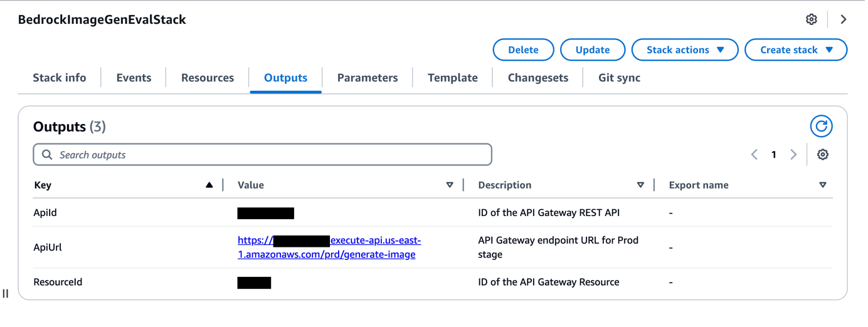This screenshot has width=868, height=327.
Task: Click the side panel handle icon
Action: click(6, 294)
